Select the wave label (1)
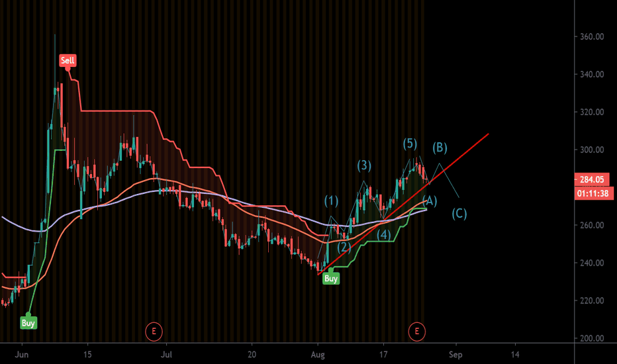This screenshot has height=364, width=617. pos(331,201)
